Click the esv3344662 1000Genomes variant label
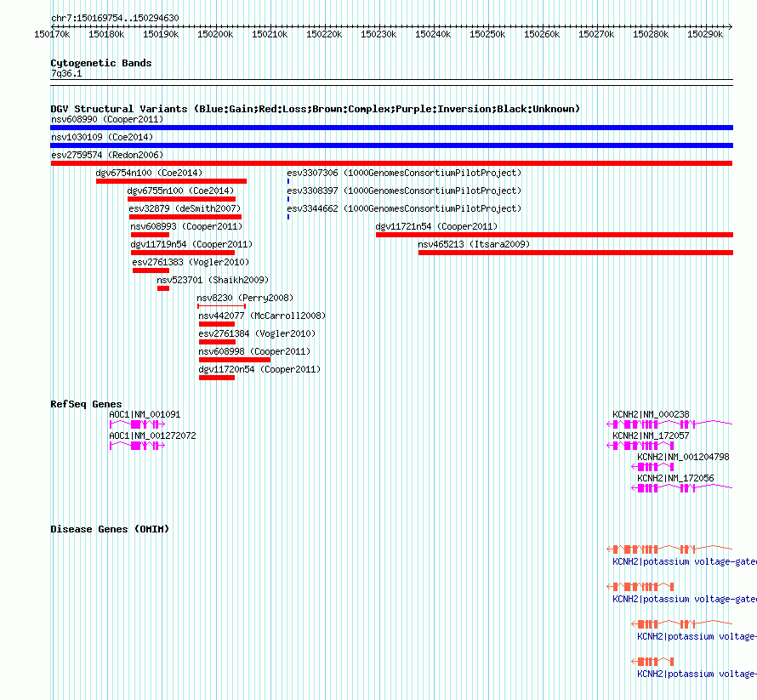 coord(404,208)
